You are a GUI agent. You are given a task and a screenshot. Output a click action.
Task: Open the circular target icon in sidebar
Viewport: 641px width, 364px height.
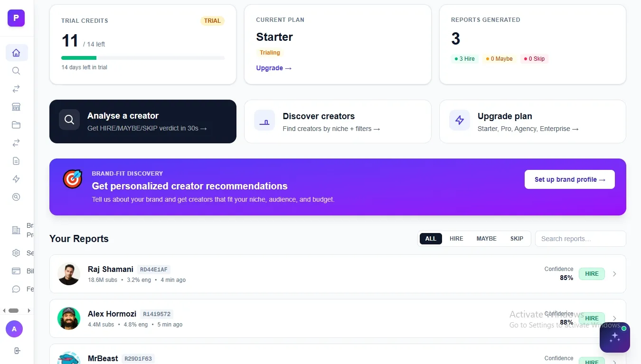pos(16,197)
